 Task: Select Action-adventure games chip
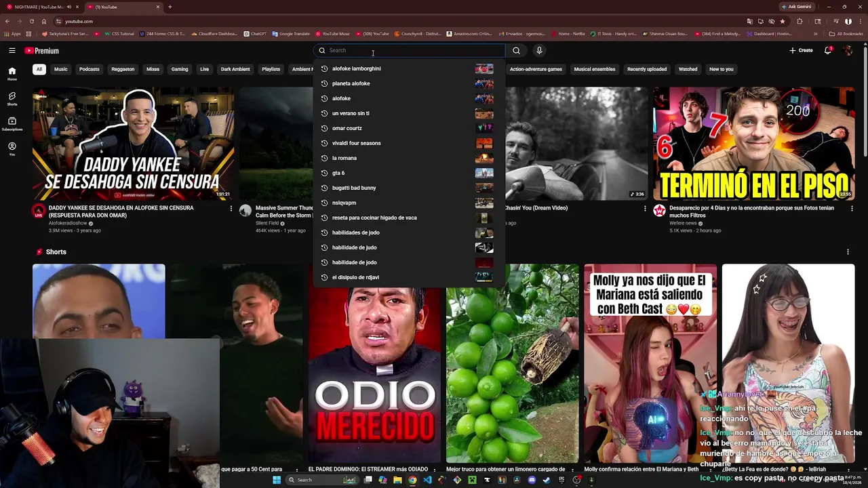point(536,69)
